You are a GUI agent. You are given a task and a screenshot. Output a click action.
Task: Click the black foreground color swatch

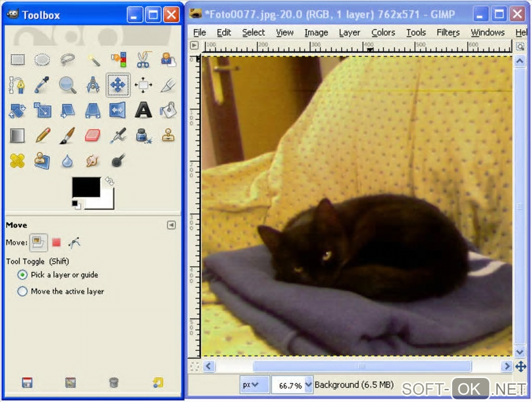86,187
